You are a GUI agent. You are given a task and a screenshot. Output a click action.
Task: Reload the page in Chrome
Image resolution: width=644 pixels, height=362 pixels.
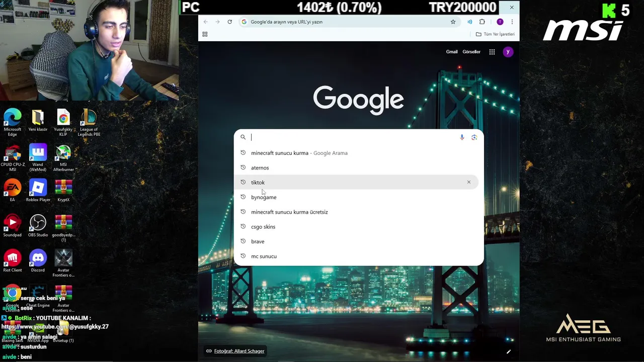229,22
